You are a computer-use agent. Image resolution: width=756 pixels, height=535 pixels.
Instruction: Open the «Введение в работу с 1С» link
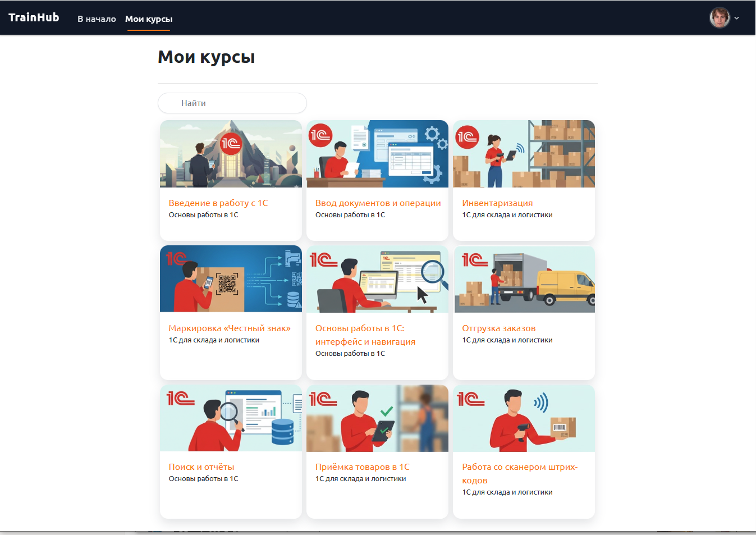click(x=218, y=203)
